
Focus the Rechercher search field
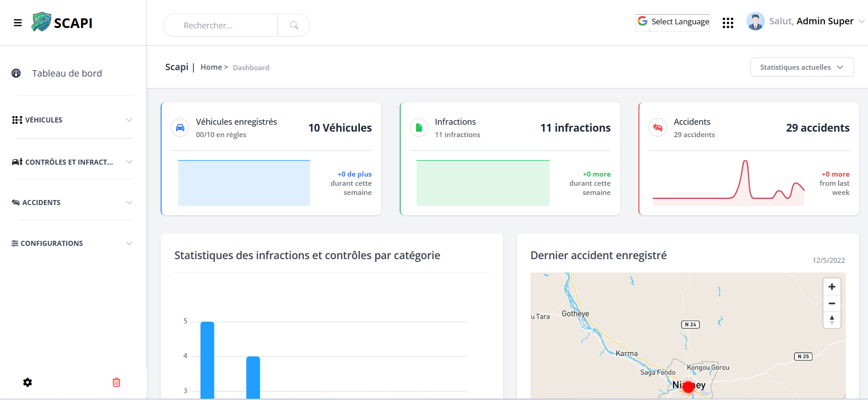coord(220,25)
